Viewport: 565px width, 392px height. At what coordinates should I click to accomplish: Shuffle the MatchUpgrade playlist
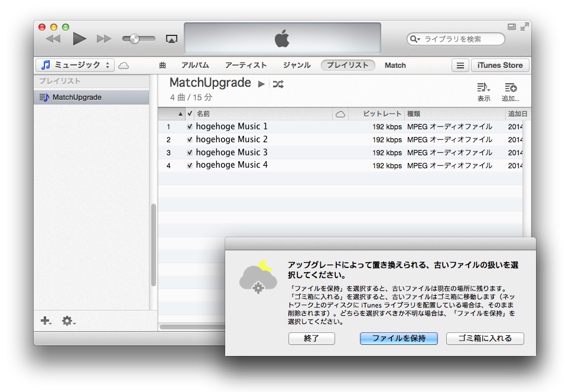(x=278, y=84)
